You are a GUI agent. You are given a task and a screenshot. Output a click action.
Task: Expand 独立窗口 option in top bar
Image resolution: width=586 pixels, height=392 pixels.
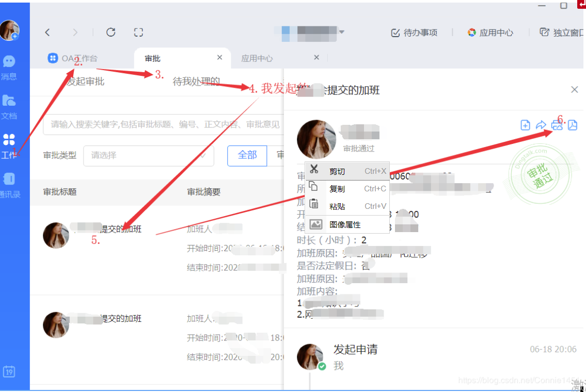[x=566, y=32]
